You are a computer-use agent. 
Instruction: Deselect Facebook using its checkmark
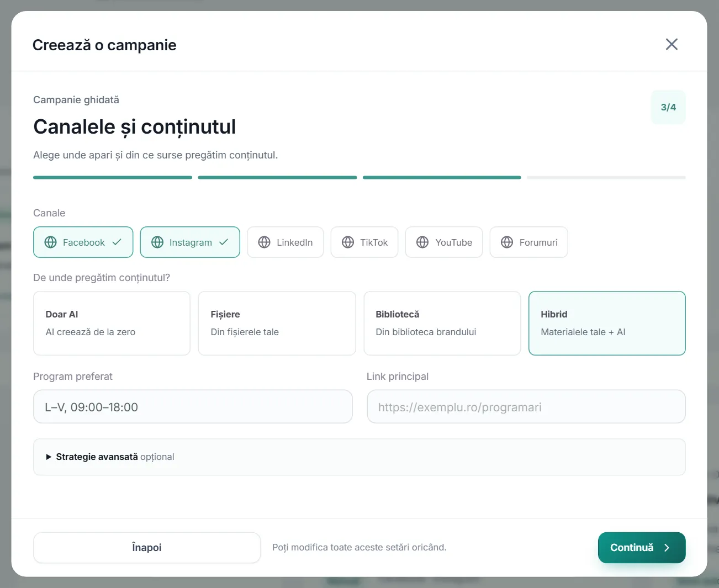tap(117, 242)
